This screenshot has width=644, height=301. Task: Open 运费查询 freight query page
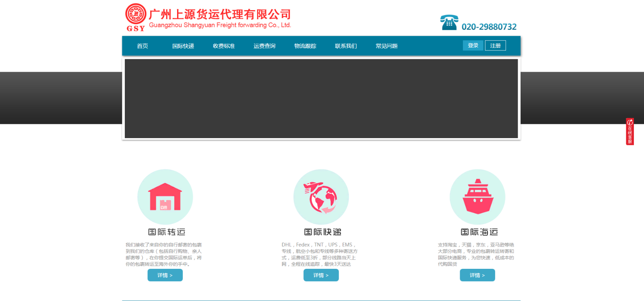tap(264, 46)
